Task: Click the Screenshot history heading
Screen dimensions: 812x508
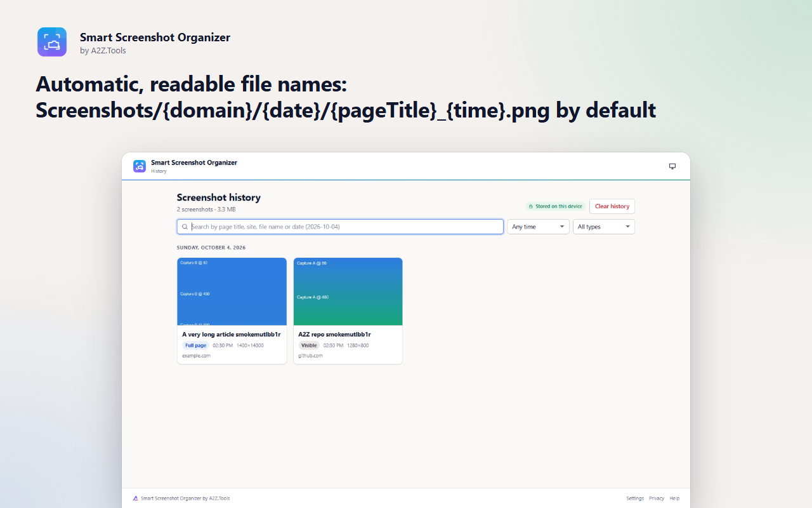Action: pos(219,197)
